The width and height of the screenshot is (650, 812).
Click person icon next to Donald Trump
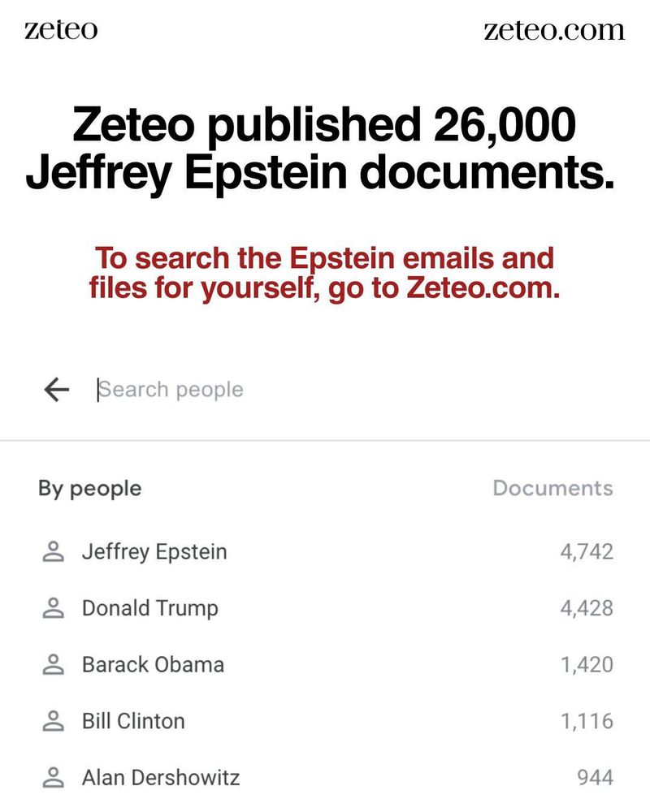tap(53, 608)
